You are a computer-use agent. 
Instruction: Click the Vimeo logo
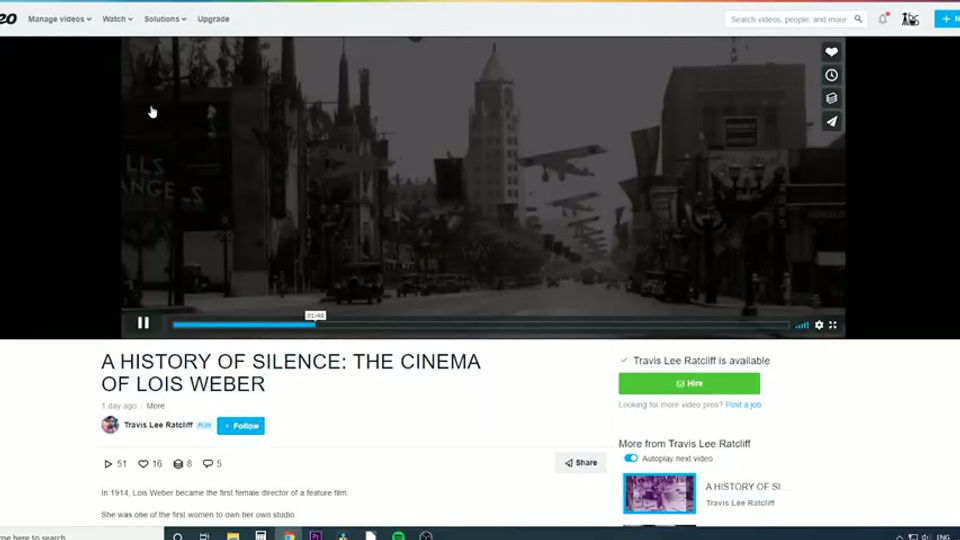[8, 19]
